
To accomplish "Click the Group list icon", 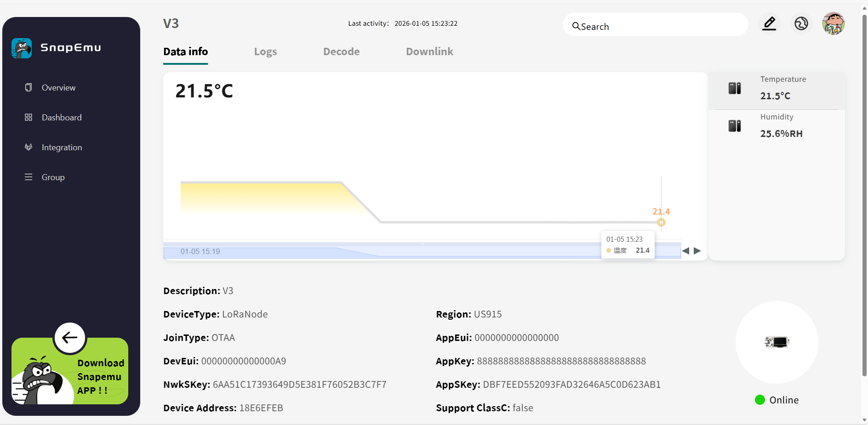I will [29, 177].
